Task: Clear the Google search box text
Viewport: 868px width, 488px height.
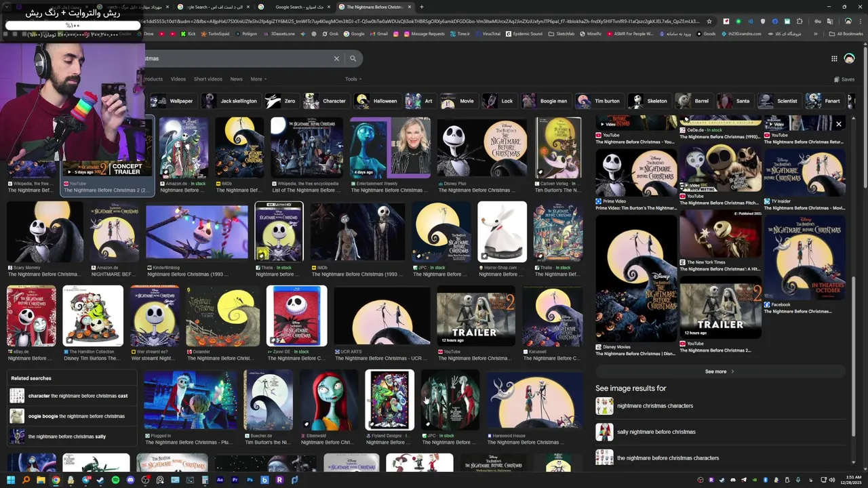Action: coord(336,58)
